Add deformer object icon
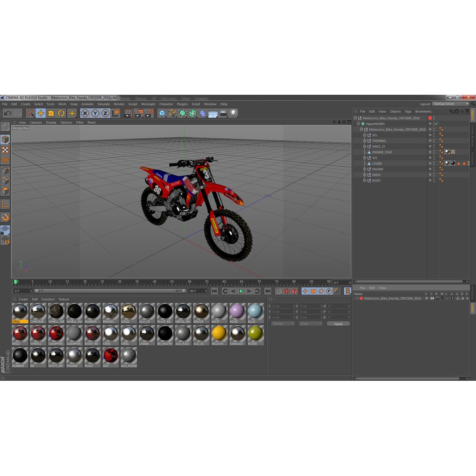This screenshot has width=476, height=476. click(203, 114)
